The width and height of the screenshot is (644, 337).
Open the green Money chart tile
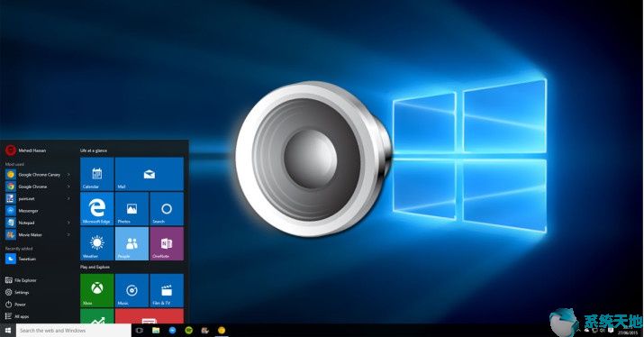[x=97, y=316]
